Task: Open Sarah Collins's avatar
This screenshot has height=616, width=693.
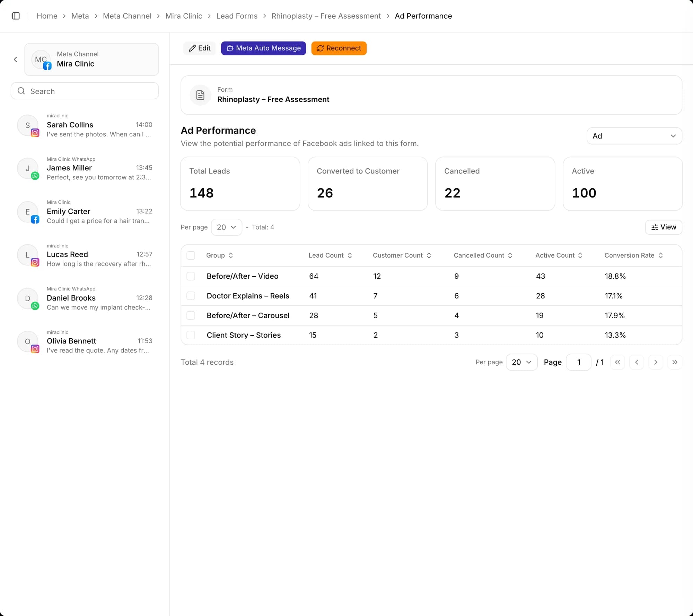Action: tap(28, 125)
